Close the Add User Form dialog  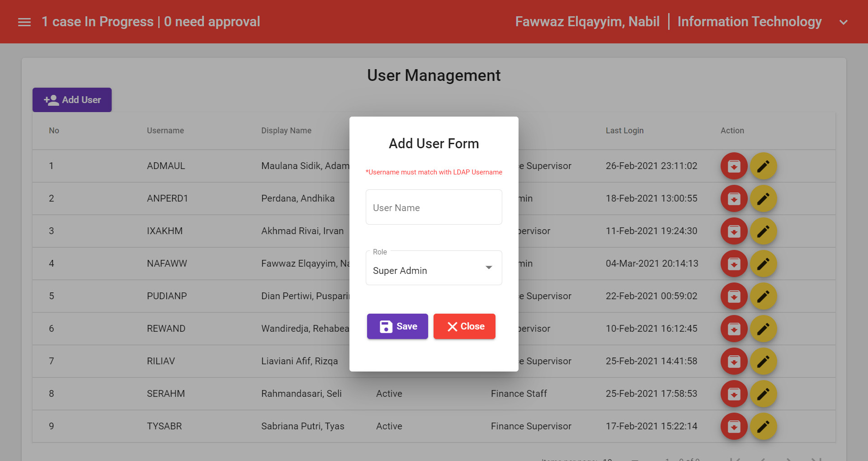click(x=464, y=326)
